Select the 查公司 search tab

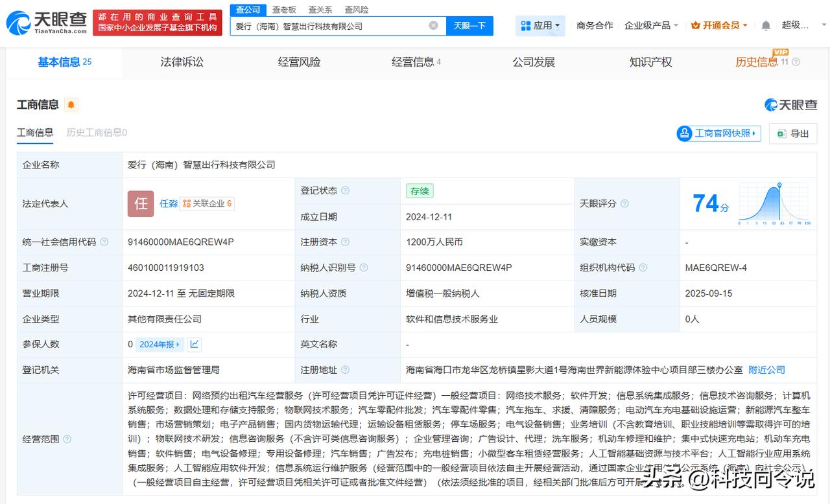[248, 10]
